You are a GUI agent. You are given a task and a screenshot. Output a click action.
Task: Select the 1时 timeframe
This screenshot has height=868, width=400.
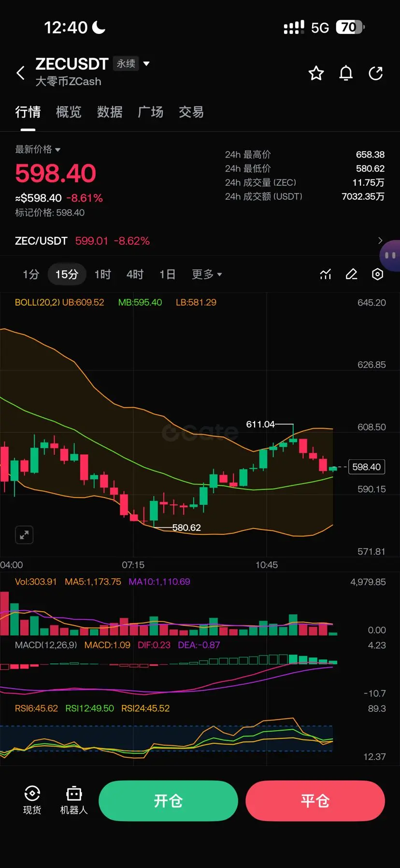tap(103, 274)
